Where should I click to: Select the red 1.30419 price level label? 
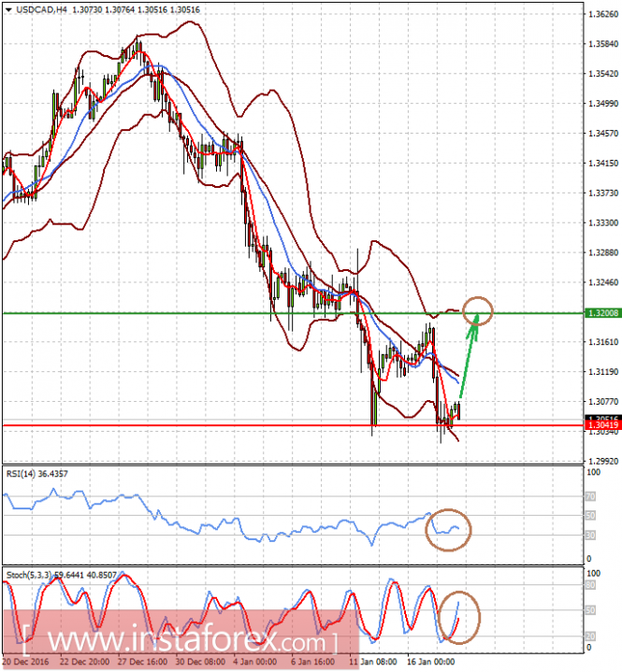click(x=603, y=424)
